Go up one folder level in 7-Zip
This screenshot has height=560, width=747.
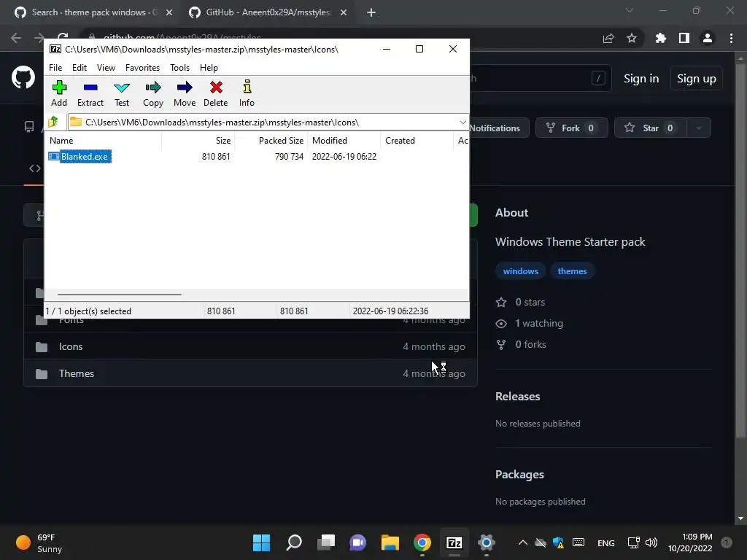tap(53, 122)
